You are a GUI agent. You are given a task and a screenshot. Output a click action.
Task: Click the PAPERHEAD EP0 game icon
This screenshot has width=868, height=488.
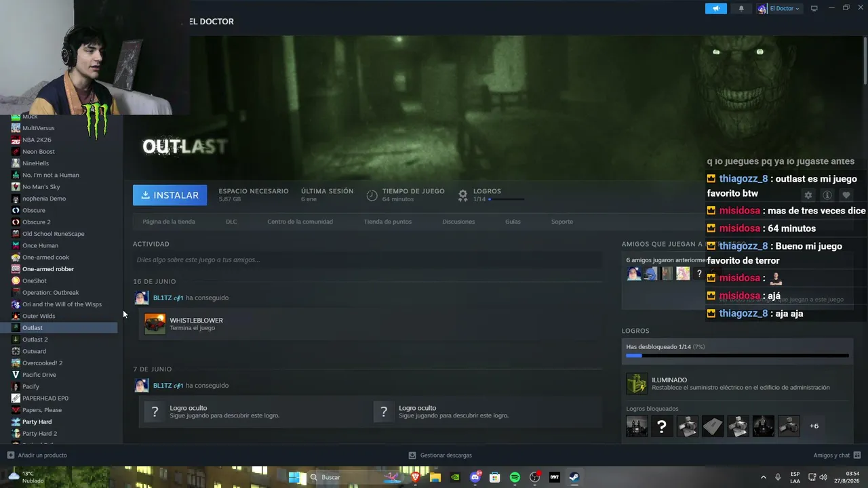click(16, 398)
